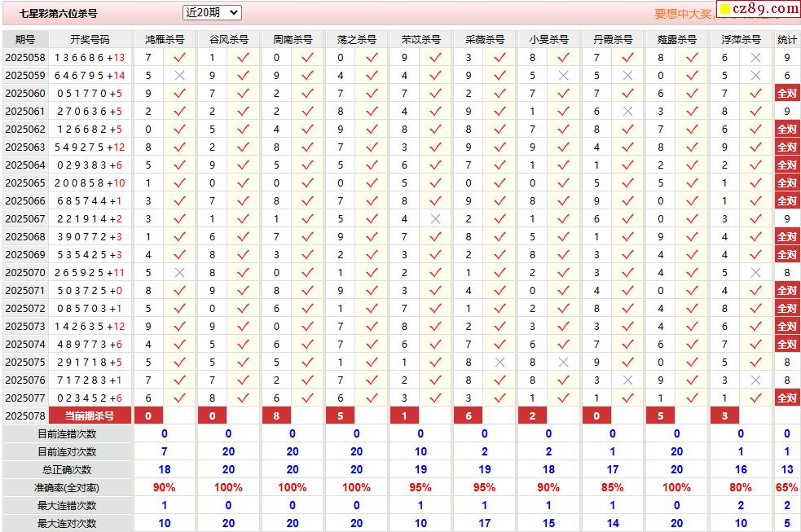Screen dimensions: 801x532
Task: Click period number 2025067
Action: coord(25,219)
